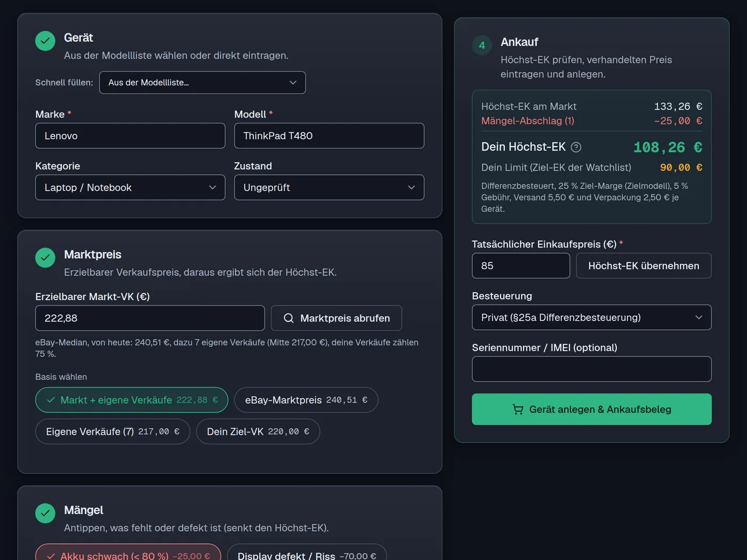The width and height of the screenshot is (747, 560).
Task: Click the 108,26 € Höchst-EK value
Action: 667,147
